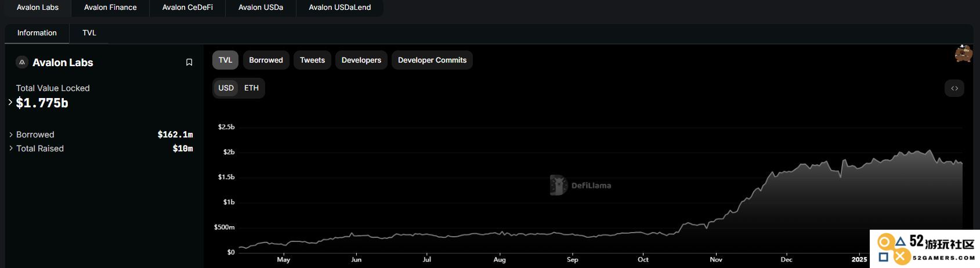This screenshot has width=980, height=268.
Task: Open the embed chart code icon
Action: click(954, 88)
